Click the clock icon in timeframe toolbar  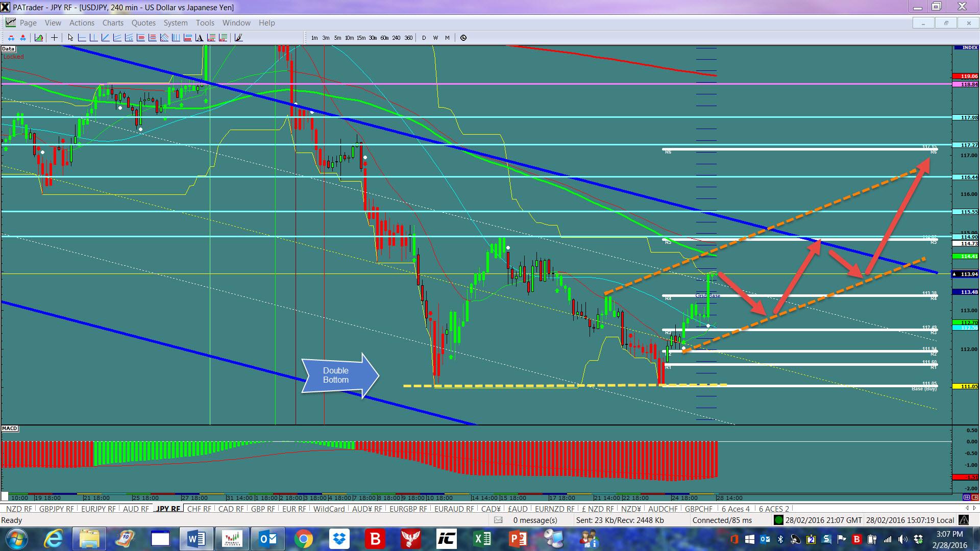[463, 38]
